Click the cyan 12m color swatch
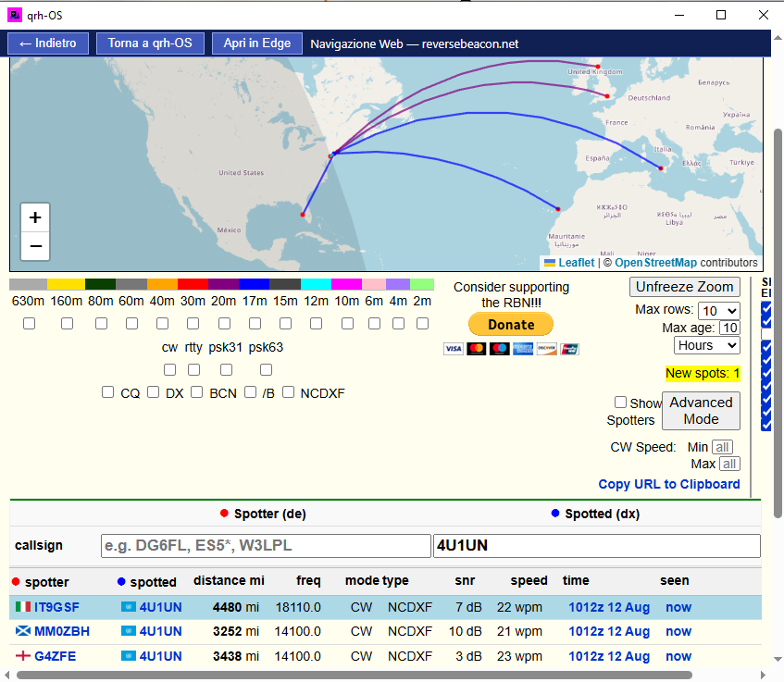 click(x=316, y=284)
